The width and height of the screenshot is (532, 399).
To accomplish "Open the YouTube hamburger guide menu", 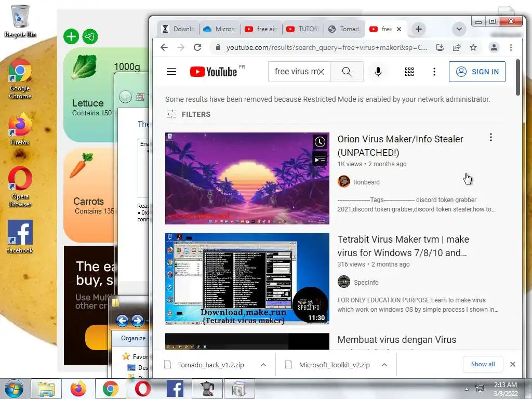I will pyautogui.click(x=171, y=72).
